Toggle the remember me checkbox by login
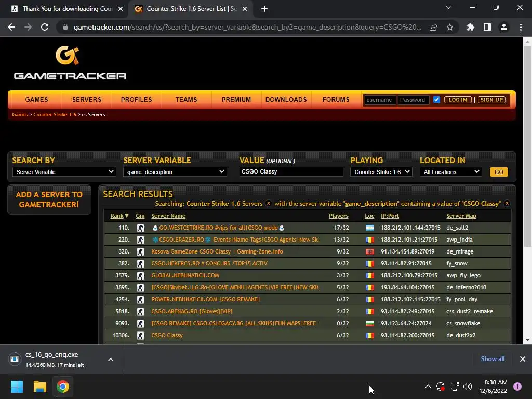 (436, 100)
